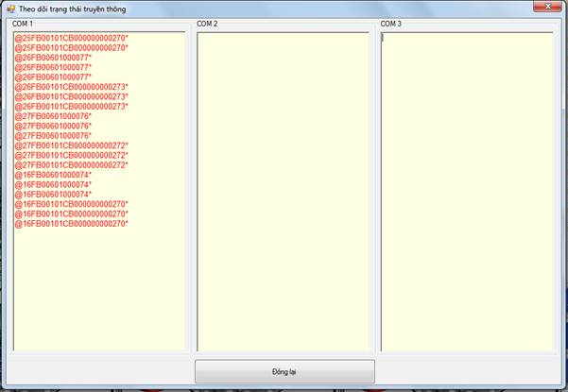Viewport: 568px width, 392px height.
Task: Select the second @25FB00101CB000000000270* line
Action: pyautogui.click(x=72, y=48)
